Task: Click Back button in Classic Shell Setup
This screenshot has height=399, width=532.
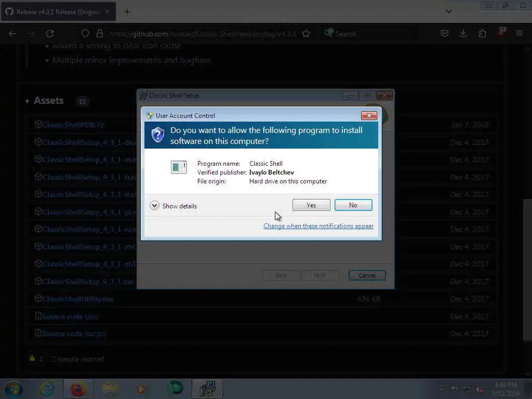Action: click(x=281, y=275)
